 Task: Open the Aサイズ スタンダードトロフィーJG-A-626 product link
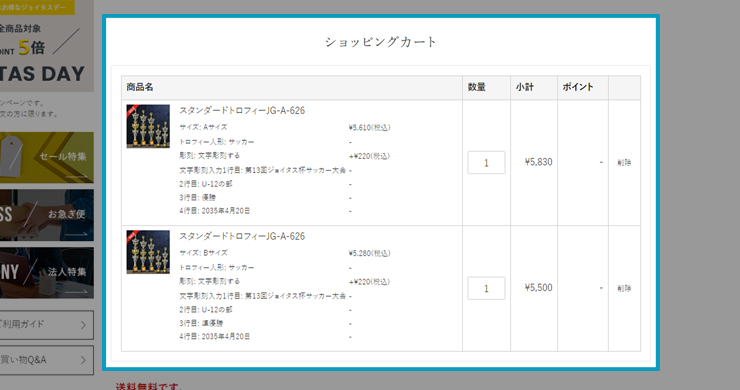point(242,110)
